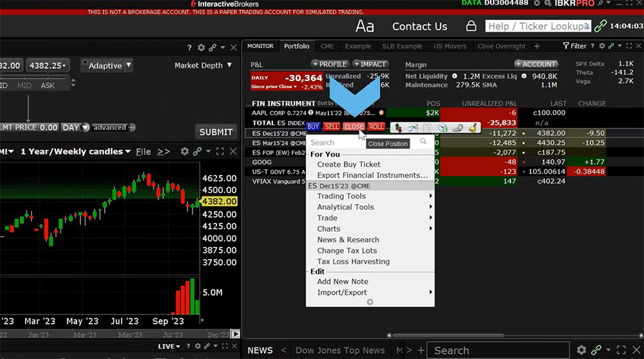
Task: Open chart panel settings gear
Action: [185, 151]
